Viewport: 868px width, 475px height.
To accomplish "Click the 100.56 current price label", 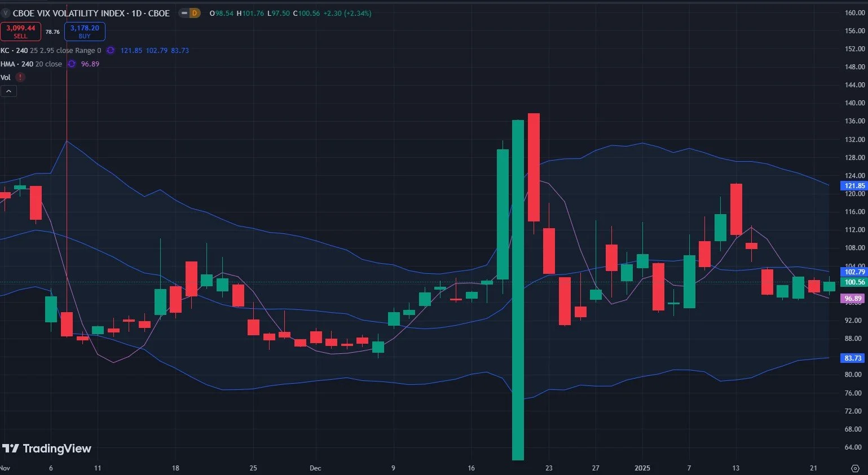I will point(854,282).
